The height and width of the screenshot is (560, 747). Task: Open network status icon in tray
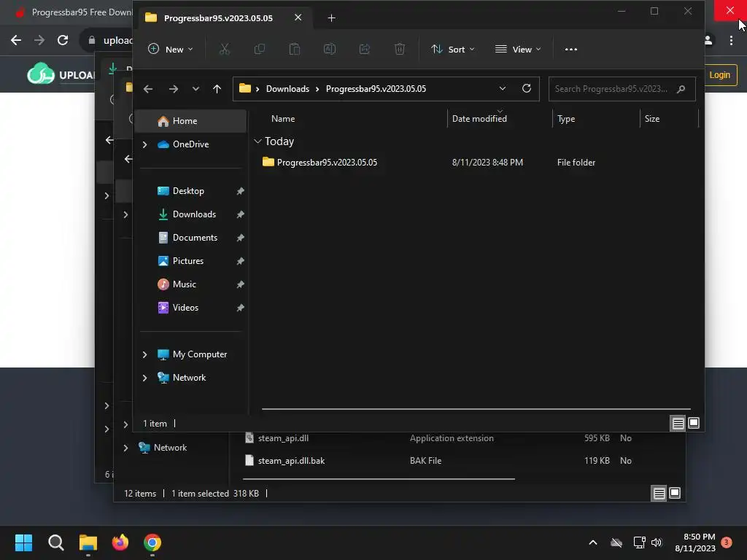(639, 542)
